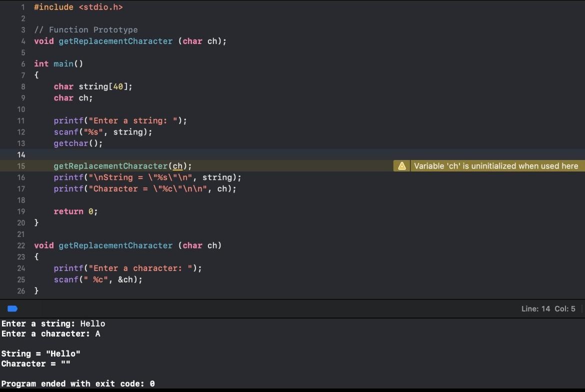
Task: Select the getReplacementCharacter name on line 22
Action: coord(115,245)
